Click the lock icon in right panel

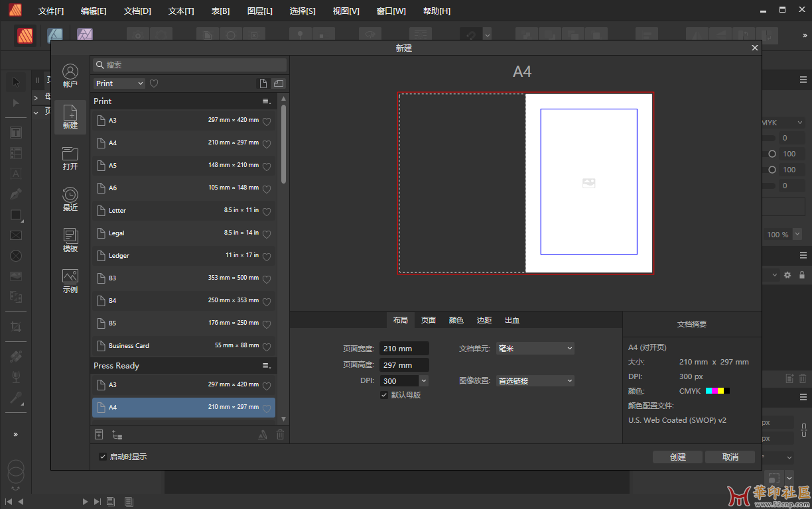tap(802, 275)
